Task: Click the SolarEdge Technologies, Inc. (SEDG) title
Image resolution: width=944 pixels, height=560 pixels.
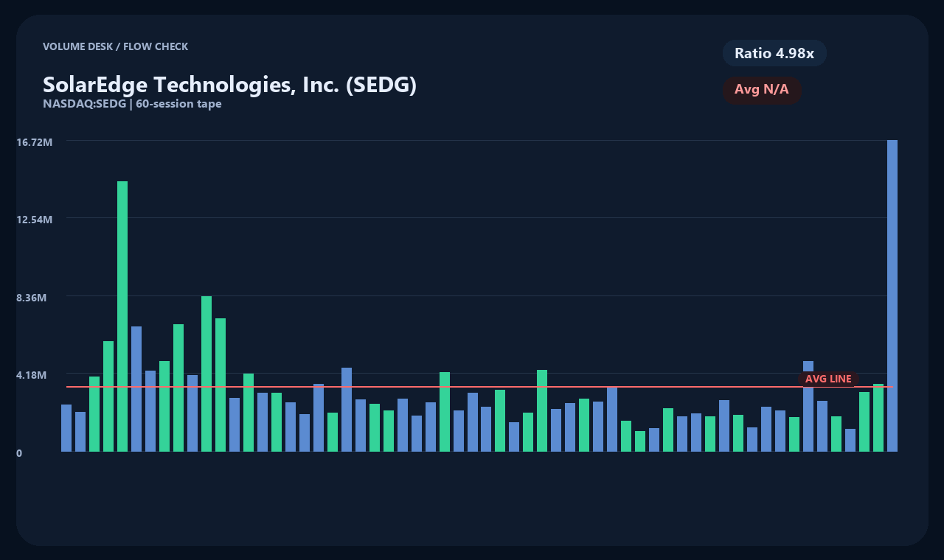Action: pyautogui.click(x=229, y=85)
